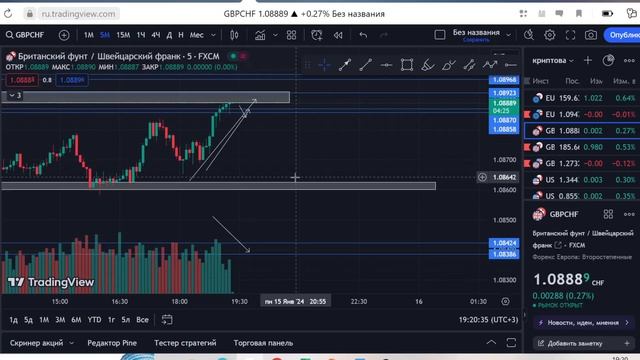Select the Д daily timeframe
The width and height of the screenshot is (640, 360).
[169, 35]
